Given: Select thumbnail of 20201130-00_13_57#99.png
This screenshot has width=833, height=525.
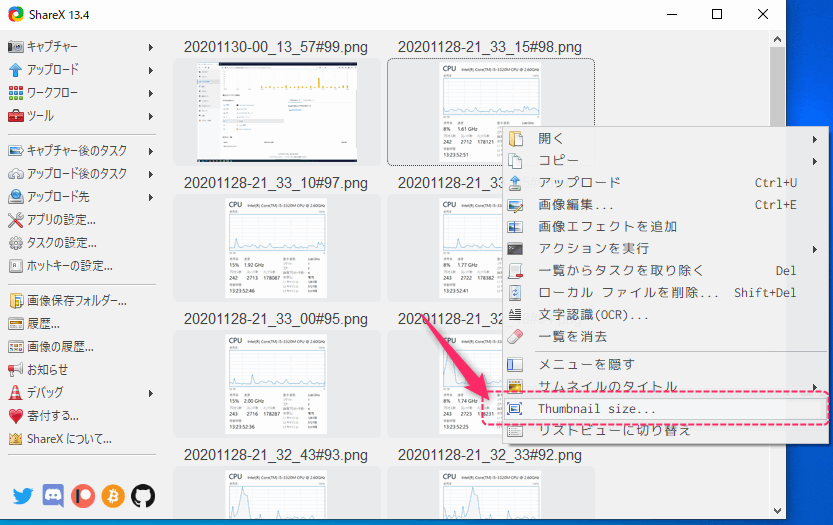Looking at the screenshot, I should [x=277, y=112].
